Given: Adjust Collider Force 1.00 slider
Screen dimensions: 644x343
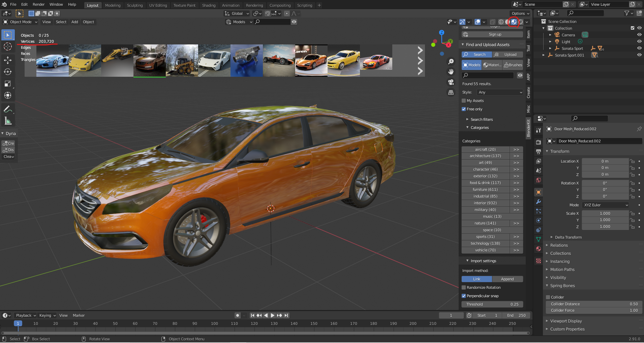Looking at the screenshot, I should [594, 310].
